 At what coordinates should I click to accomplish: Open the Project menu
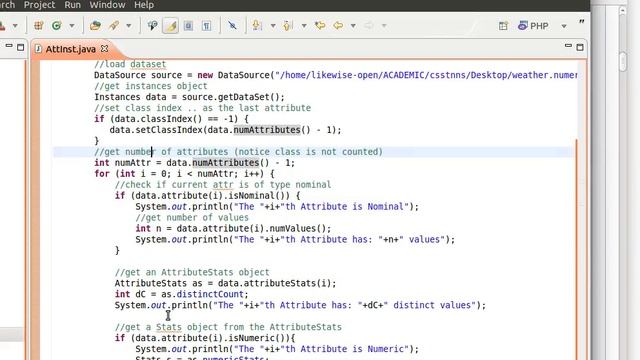point(39,5)
